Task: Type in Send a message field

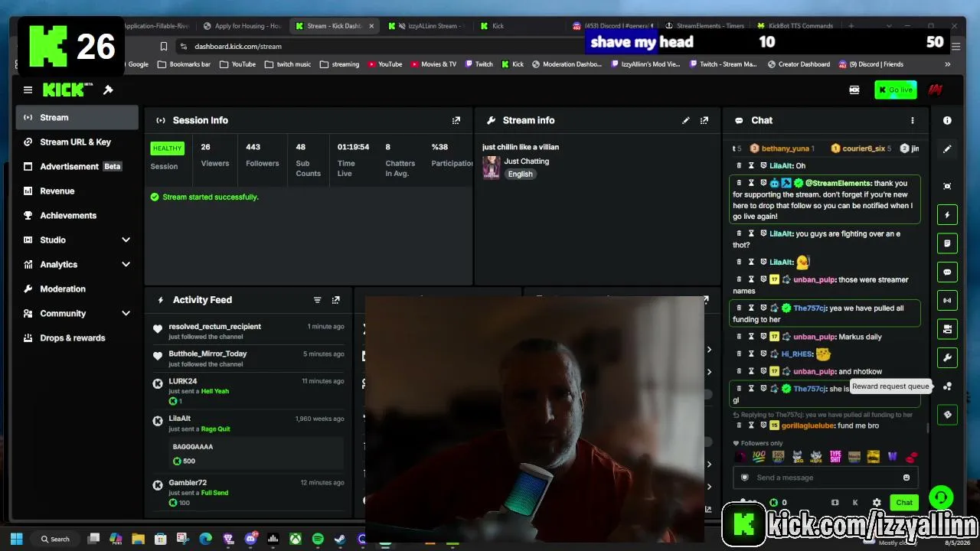Action: coord(824,478)
